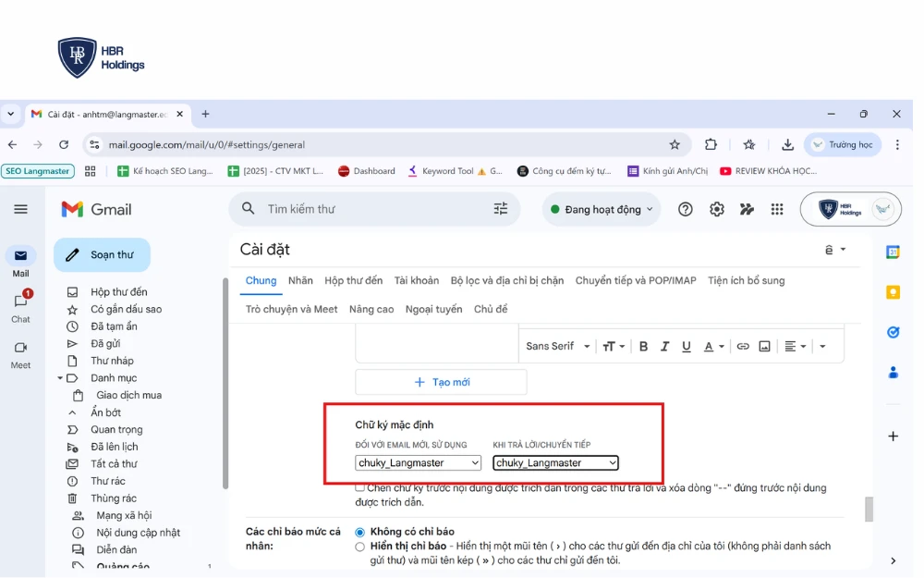Toggle underline in signature editor
Screen dimensions: 924x578
coord(686,346)
